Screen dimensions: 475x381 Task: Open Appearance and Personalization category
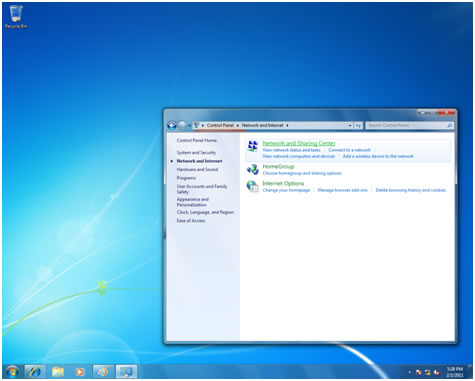[193, 202]
